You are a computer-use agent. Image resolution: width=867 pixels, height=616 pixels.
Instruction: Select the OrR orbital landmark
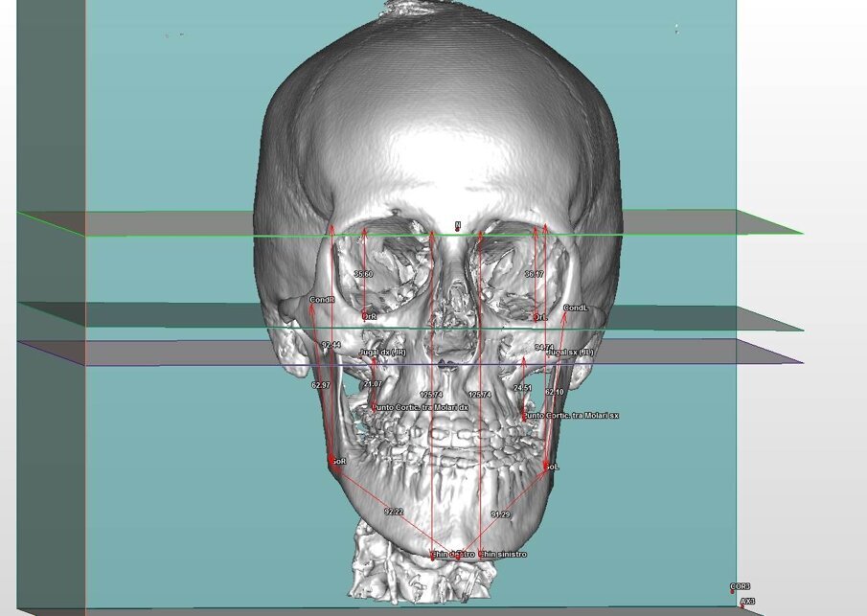pyautogui.click(x=368, y=315)
